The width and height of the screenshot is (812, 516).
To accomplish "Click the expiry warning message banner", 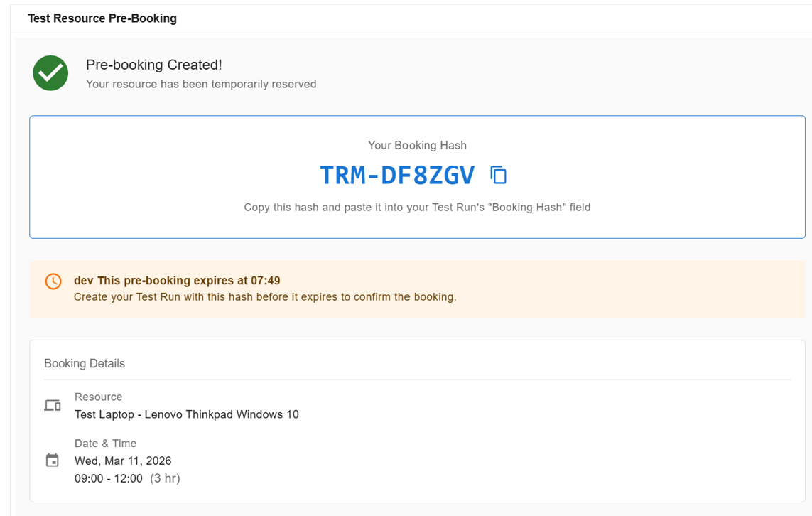I will [x=417, y=287].
